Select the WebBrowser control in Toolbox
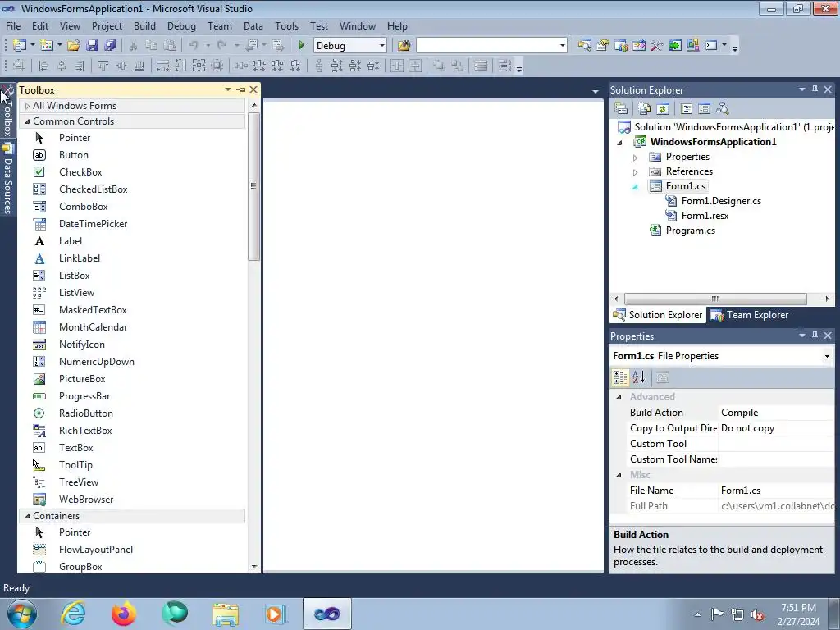The image size is (840, 630). tap(85, 500)
